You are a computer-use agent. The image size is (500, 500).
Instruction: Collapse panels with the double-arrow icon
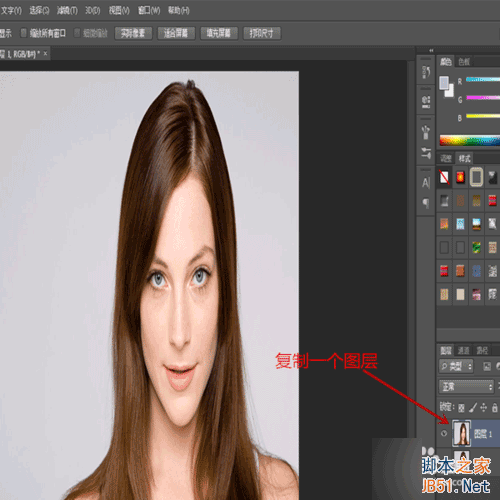tap(431, 50)
